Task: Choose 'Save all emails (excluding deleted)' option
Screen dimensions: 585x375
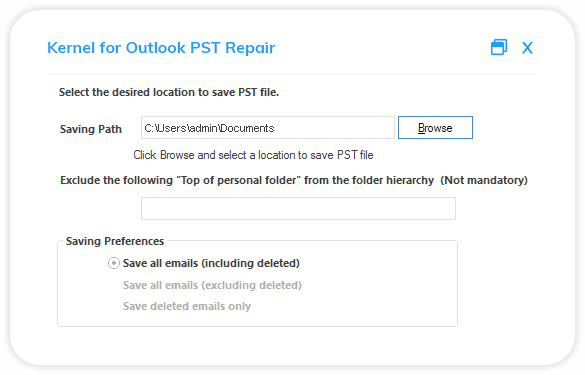Action: coord(212,285)
